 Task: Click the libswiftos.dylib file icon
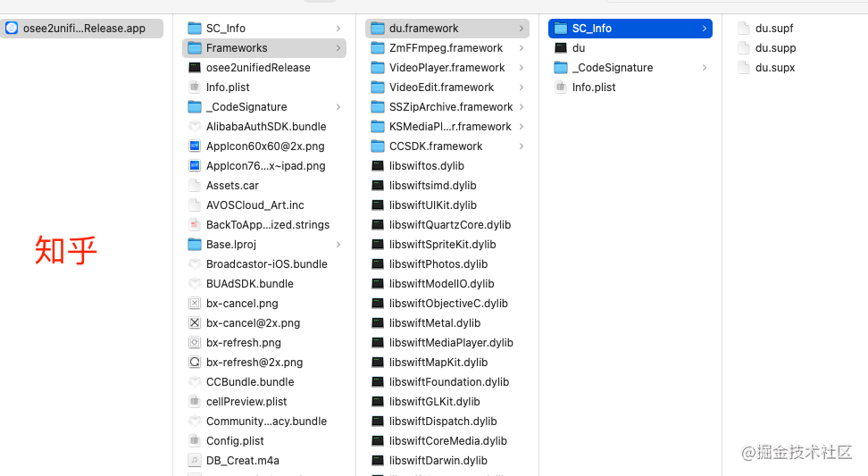click(x=378, y=165)
